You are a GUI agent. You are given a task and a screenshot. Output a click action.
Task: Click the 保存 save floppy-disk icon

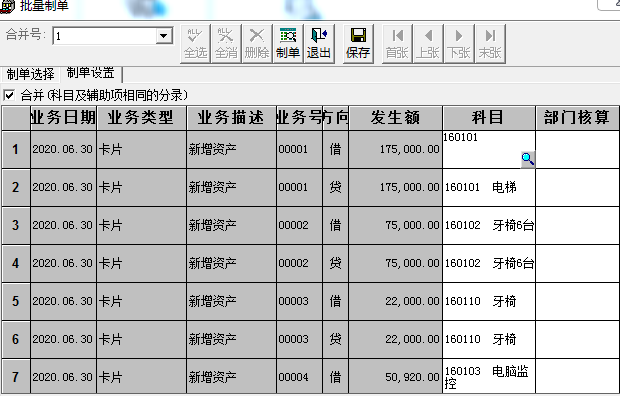[358, 44]
